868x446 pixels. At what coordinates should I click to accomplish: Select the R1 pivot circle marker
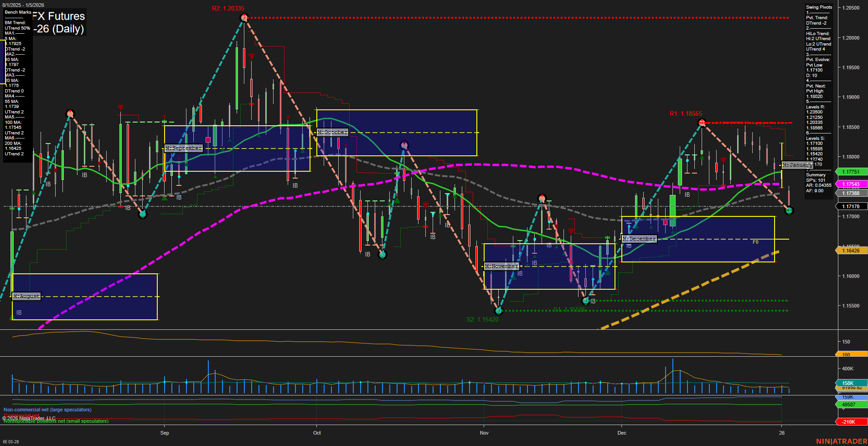pyautogui.click(x=701, y=123)
